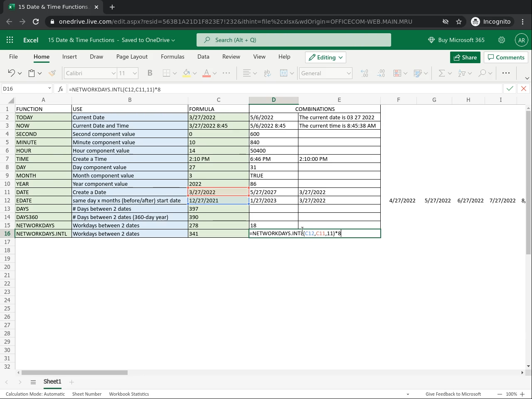532x399 pixels.
Task: Click the Paste clipboard icon
Action: [32, 73]
